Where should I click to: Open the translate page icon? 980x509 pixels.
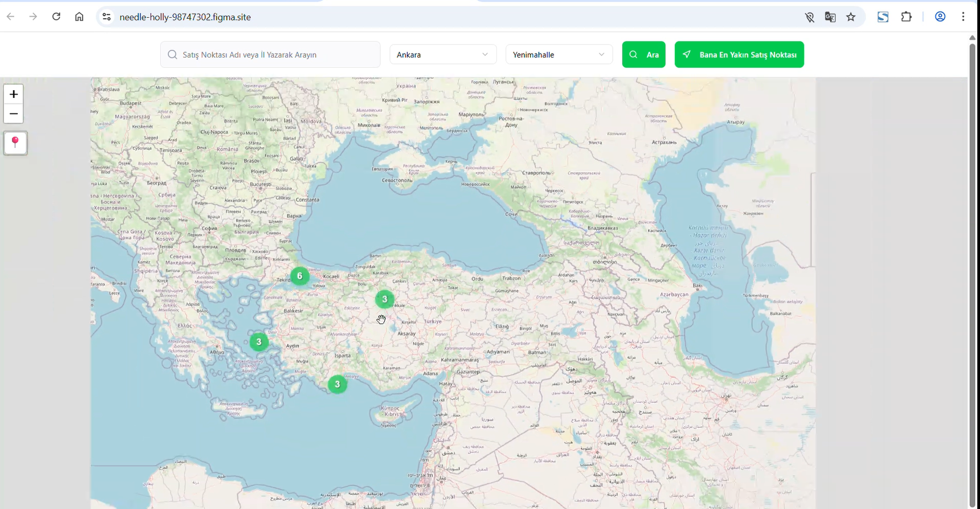(830, 17)
